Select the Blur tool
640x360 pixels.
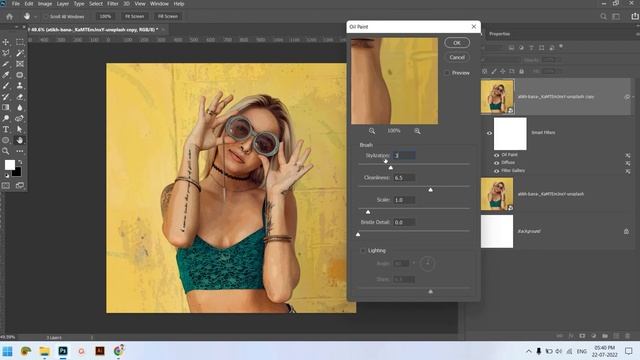(20, 108)
